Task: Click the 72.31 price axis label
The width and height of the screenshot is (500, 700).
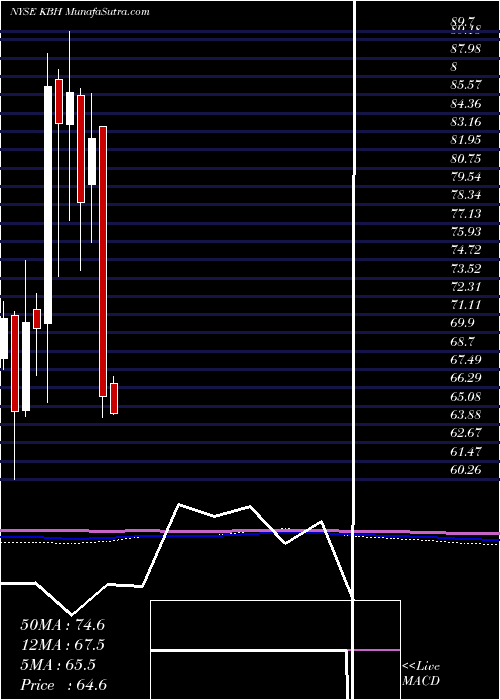Action: (x=466, y=287)
